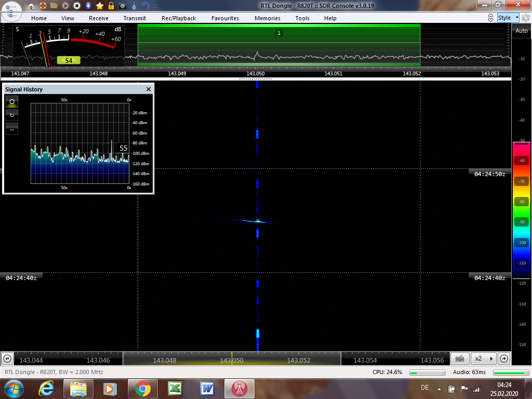Click the 143.052 label on spectrum scale
The image size is (532, 399).
point(412,73)
